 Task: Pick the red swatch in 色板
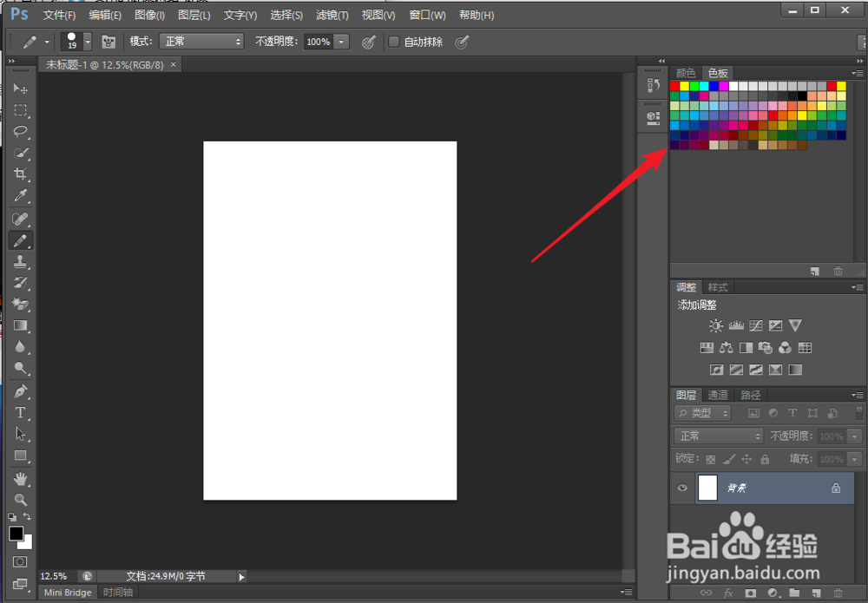coord(674,86)
